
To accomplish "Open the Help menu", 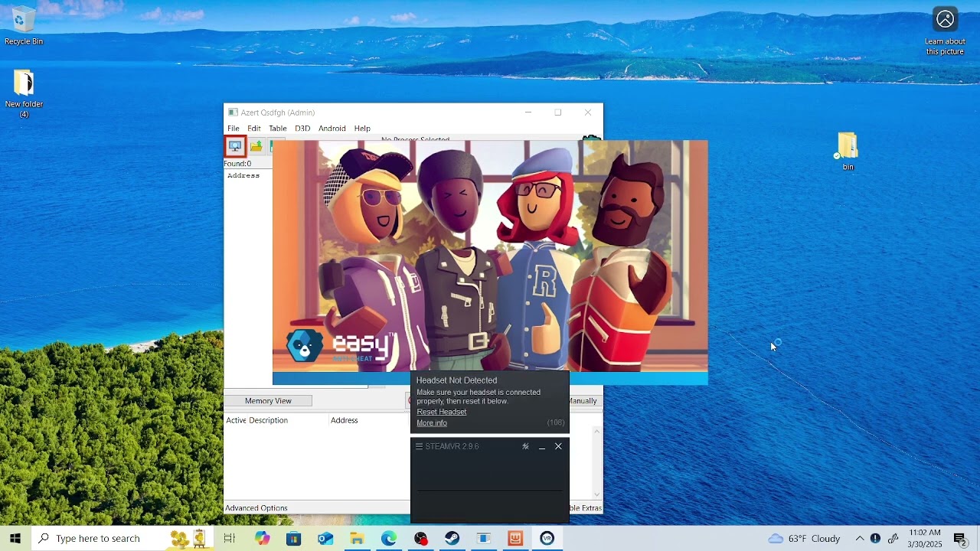I will 362,129.
